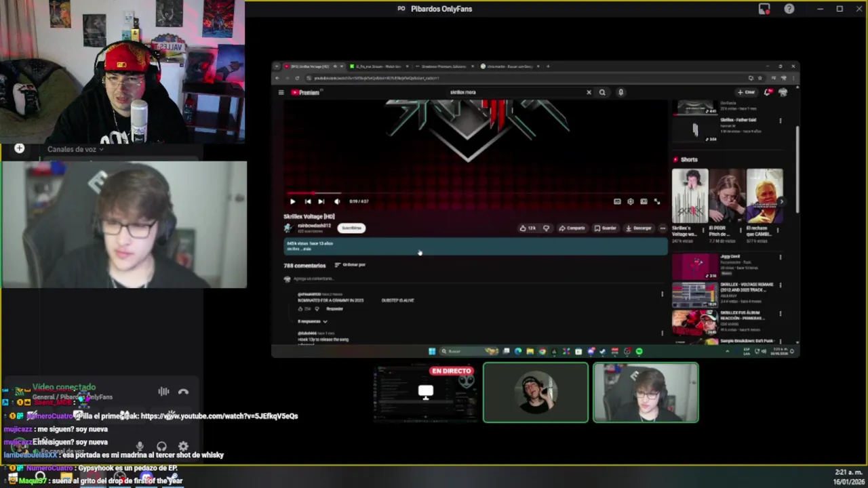Open the YouTube account avatar menu
The image size is (868, 488).
pos(783,92)
